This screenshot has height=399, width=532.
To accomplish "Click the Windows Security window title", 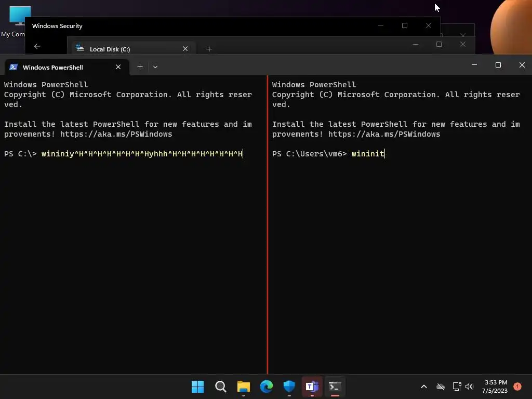I will pyautogui.click(x=57, y=26).
